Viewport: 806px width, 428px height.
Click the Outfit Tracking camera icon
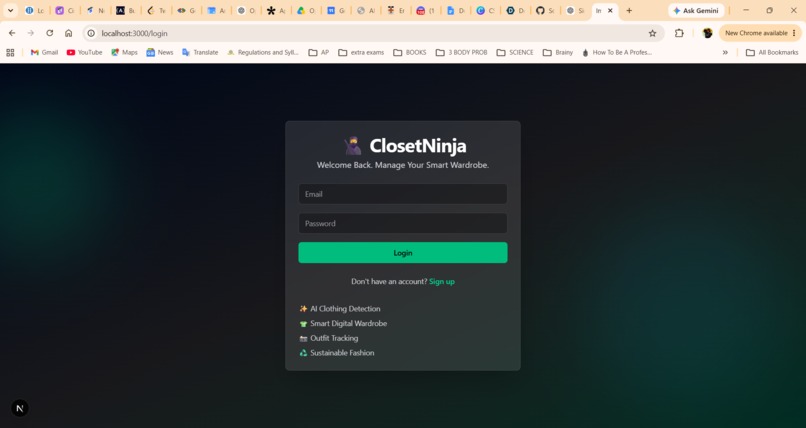click(303, 338)
